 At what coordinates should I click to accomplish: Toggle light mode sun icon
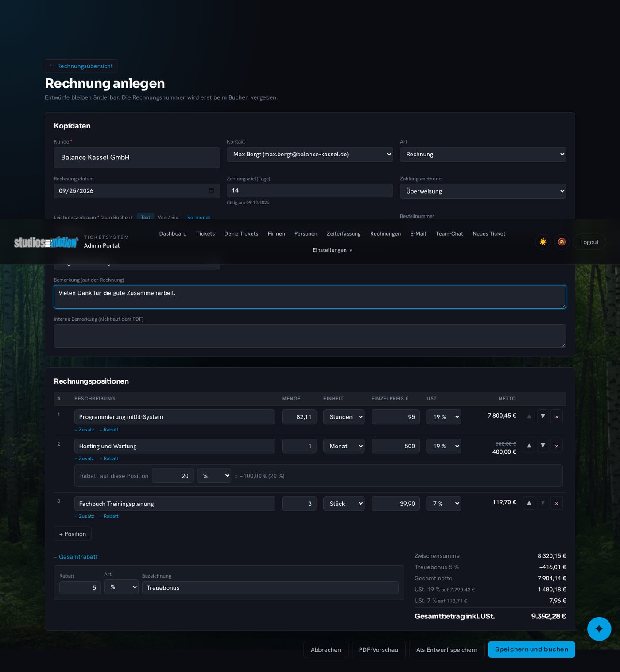coord(542,242)
